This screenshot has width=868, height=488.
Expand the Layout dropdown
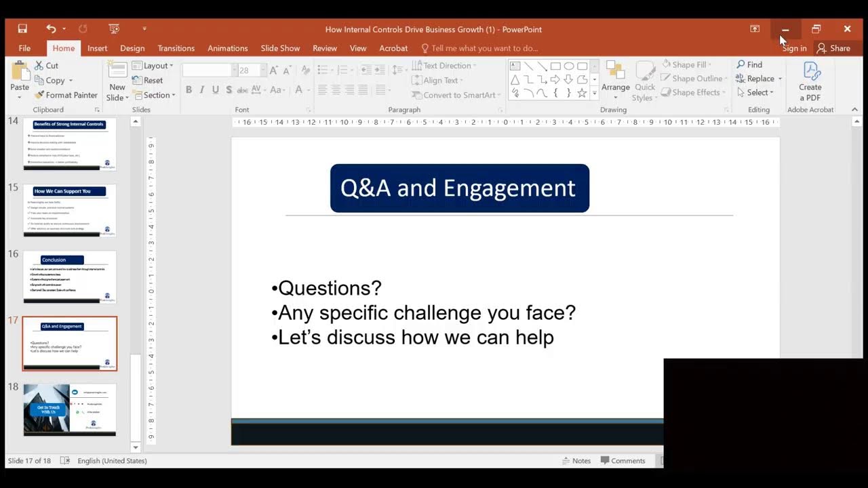[153, 66]
